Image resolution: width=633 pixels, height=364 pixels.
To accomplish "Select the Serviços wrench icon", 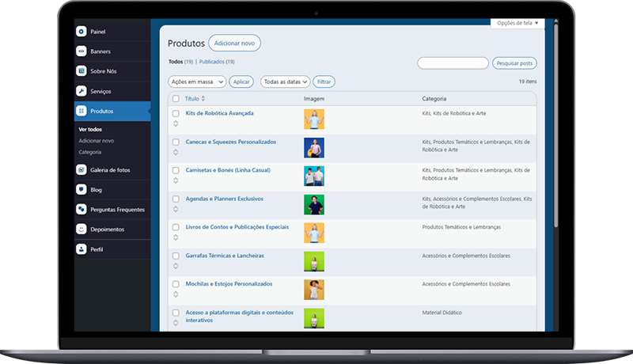I will [x=81, y=91].
